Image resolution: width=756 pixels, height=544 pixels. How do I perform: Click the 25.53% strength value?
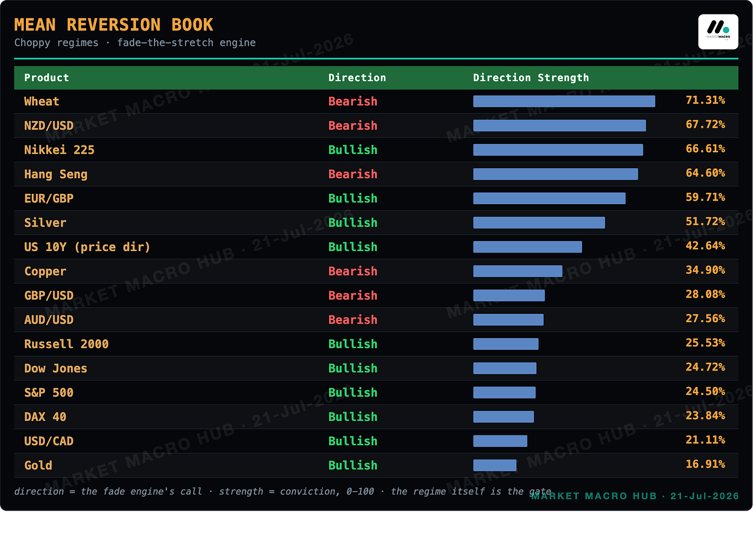click(x=705, y=343)
